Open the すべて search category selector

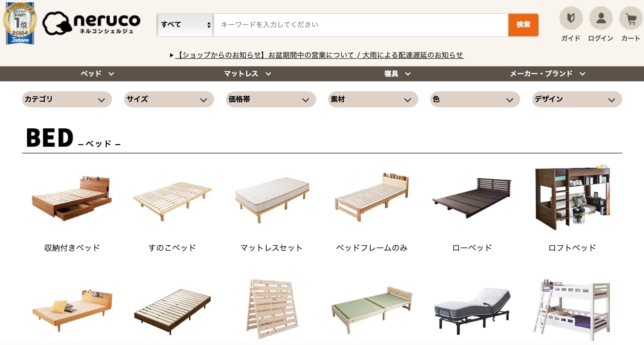185,25
